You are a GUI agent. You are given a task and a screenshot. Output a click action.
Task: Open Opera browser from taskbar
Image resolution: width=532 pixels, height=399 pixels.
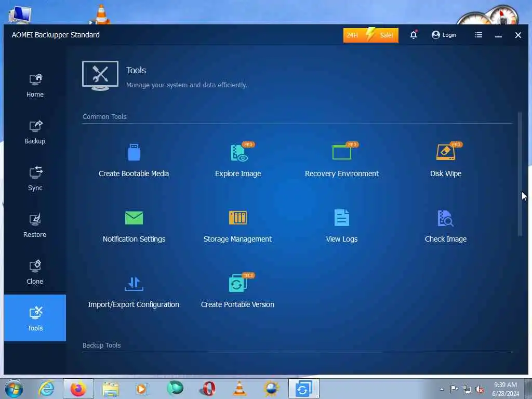(x=208, y=389)
